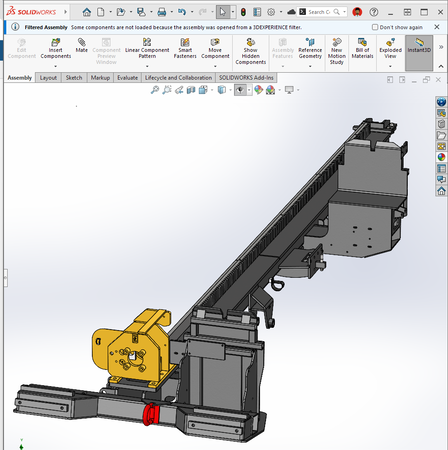
Task: Open 3DEXPERIENCE globe in task pane
Action: (x=441, y=102)
